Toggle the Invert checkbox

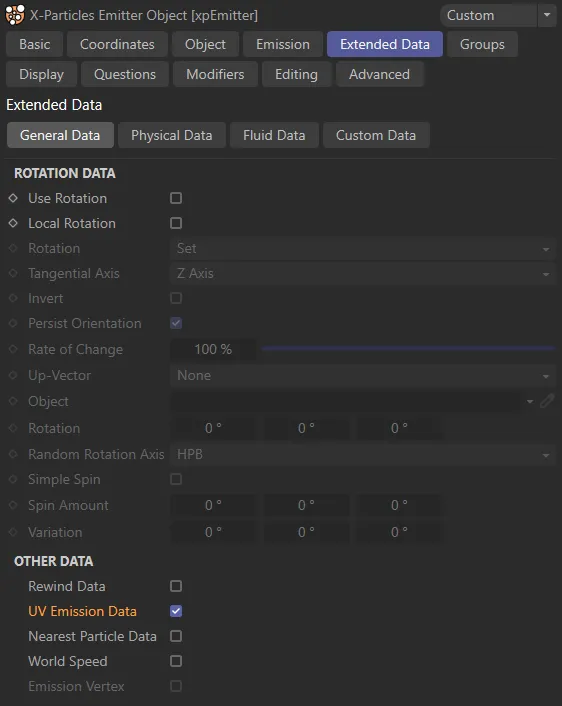pos(176,298)
